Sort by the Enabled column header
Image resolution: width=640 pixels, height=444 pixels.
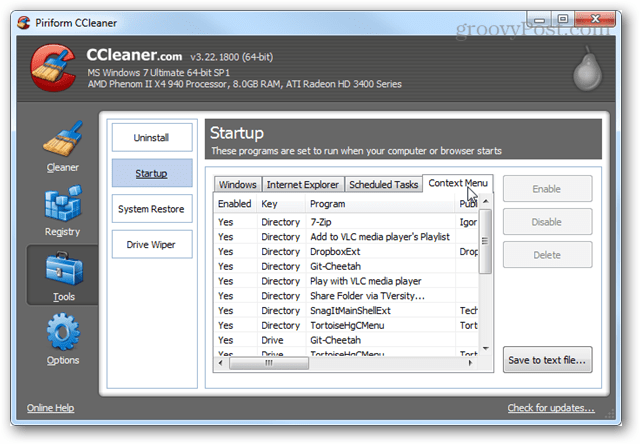pyautogui.click(x=235, y=204)
